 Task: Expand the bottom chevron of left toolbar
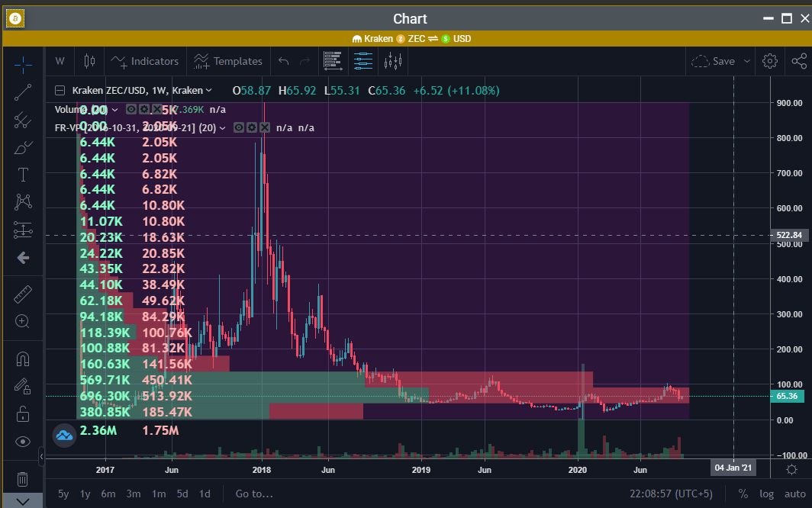(23, 501)
